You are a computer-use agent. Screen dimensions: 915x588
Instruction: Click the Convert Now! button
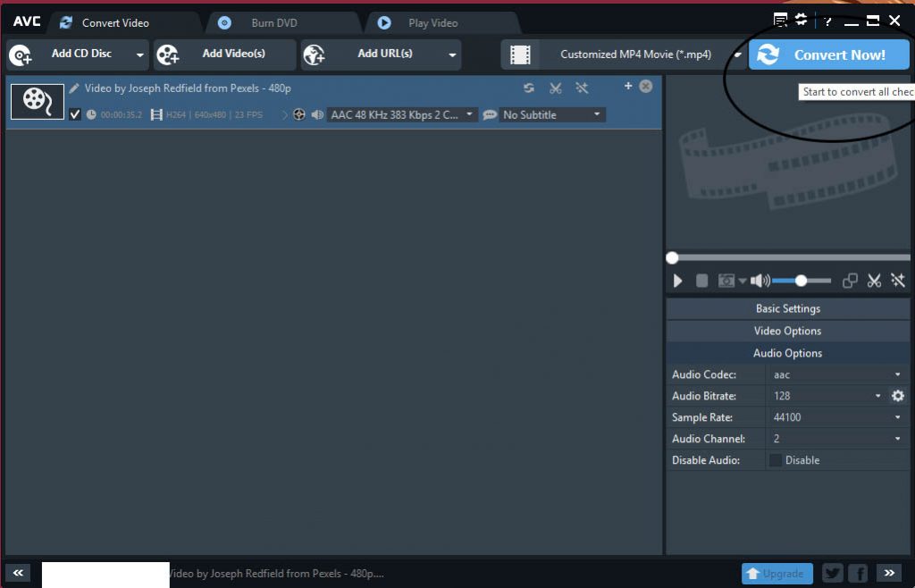point(828,55)
